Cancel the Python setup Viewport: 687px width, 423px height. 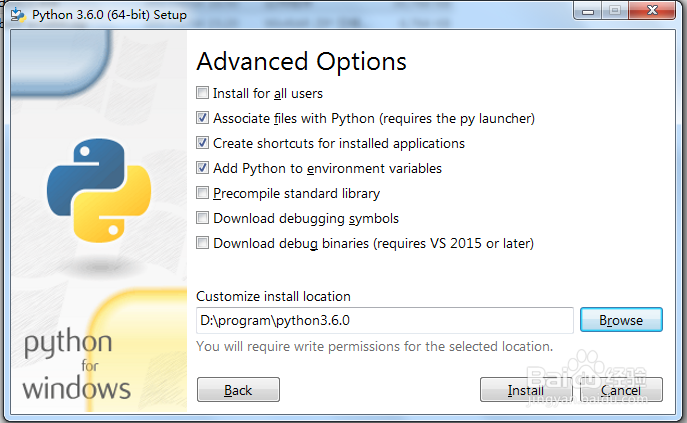pyautogui.click(x=621, y=390)
